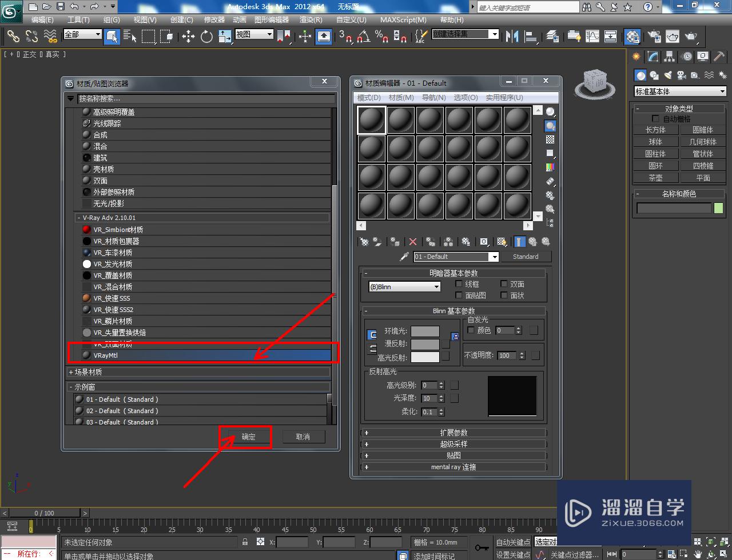Click the Standard material type button
Screen dimensions: 732x560
(526, 257)
